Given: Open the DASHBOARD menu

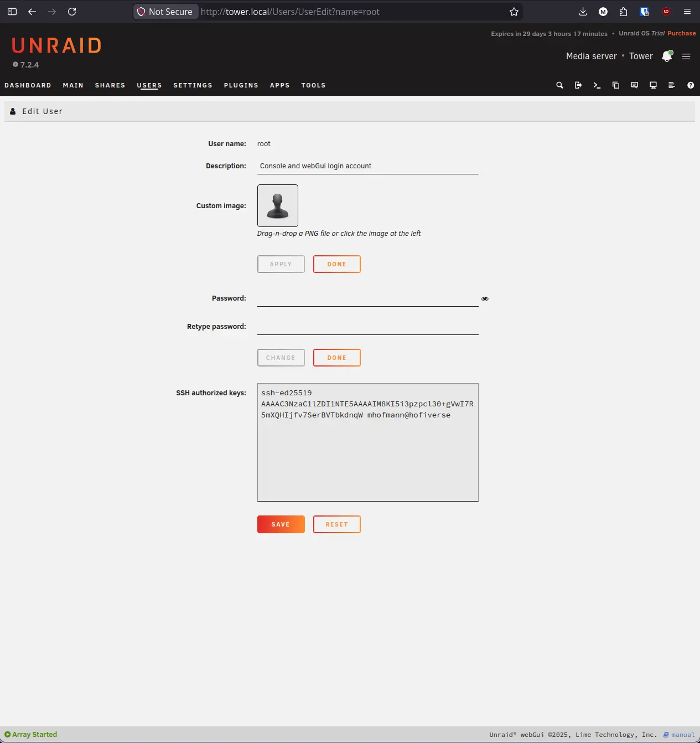Looking at the screenshot, I should point(28,85).
